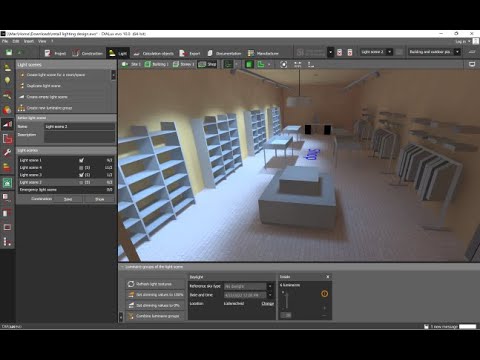Toggle Light scene 1 checkbox
Image resolution: width=480 pixels, height=360 pixels.
point(81,160)
